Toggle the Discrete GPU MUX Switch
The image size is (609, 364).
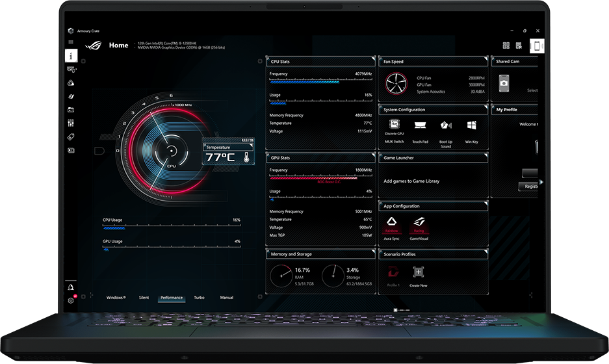395,131
